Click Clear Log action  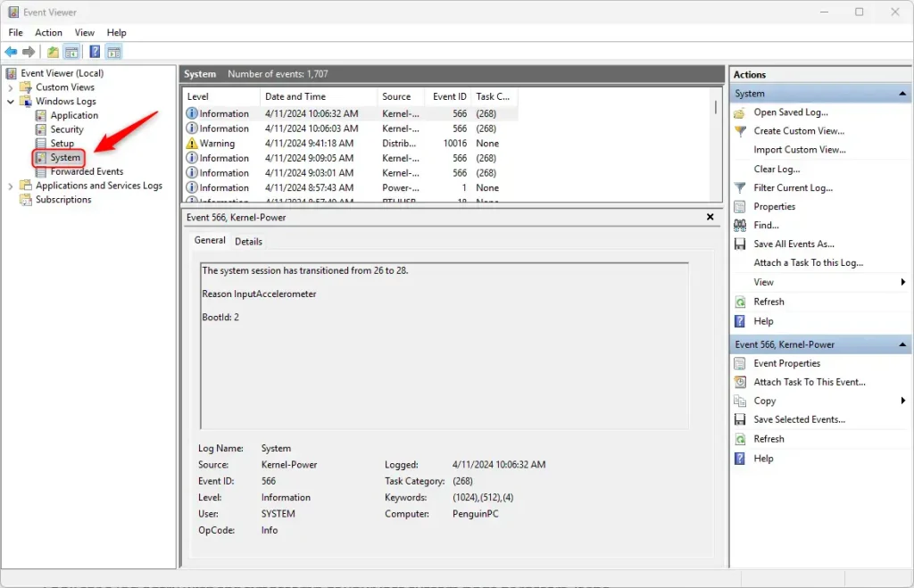[x=777, y=169]
